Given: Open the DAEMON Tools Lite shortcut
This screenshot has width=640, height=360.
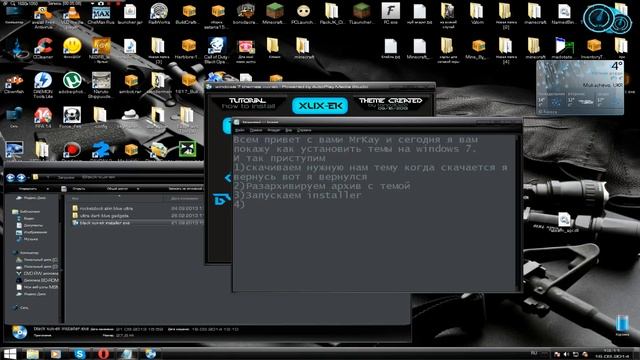Looking at the screenshot, I should pos(43,85).
